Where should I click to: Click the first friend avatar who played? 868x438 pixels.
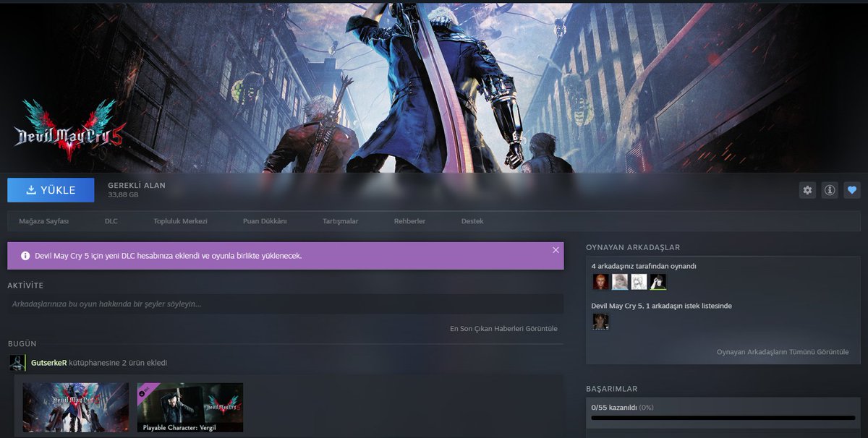point(600,282)
